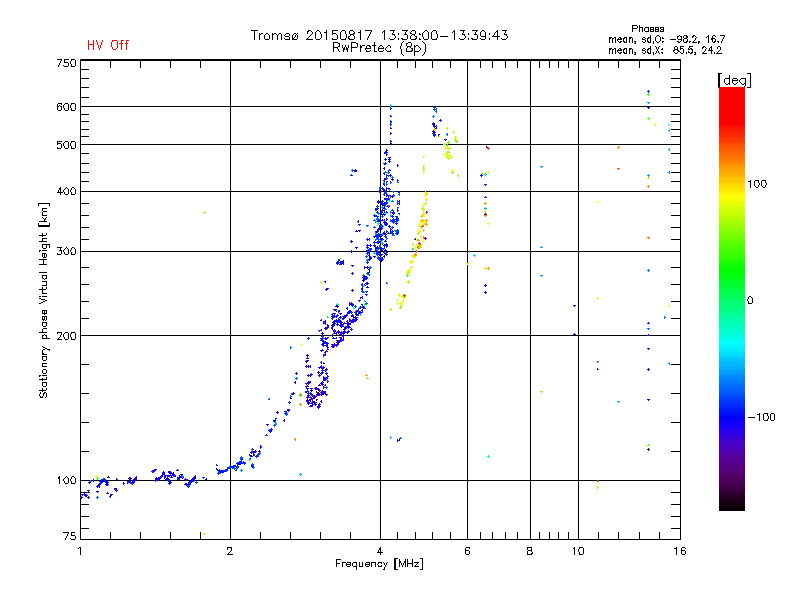Click the y-axis '200' tick label
The image size is (800, 600).
(66, 336)
